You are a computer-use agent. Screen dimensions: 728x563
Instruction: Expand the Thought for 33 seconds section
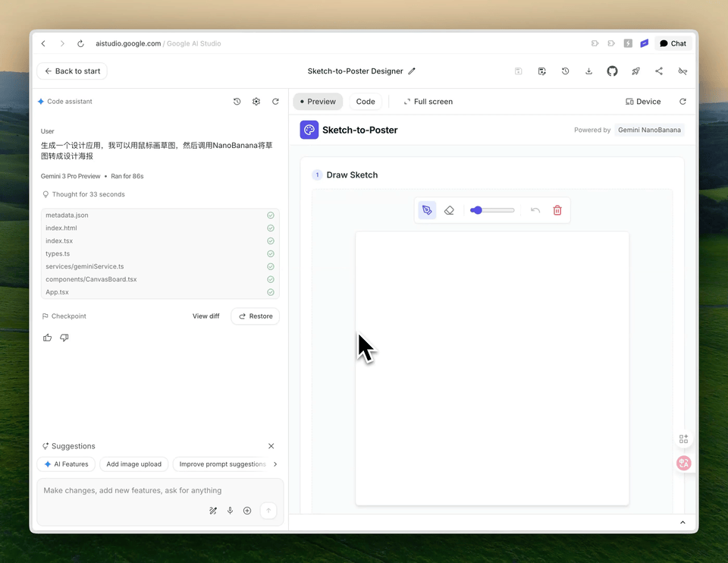(x=83, y=194)
